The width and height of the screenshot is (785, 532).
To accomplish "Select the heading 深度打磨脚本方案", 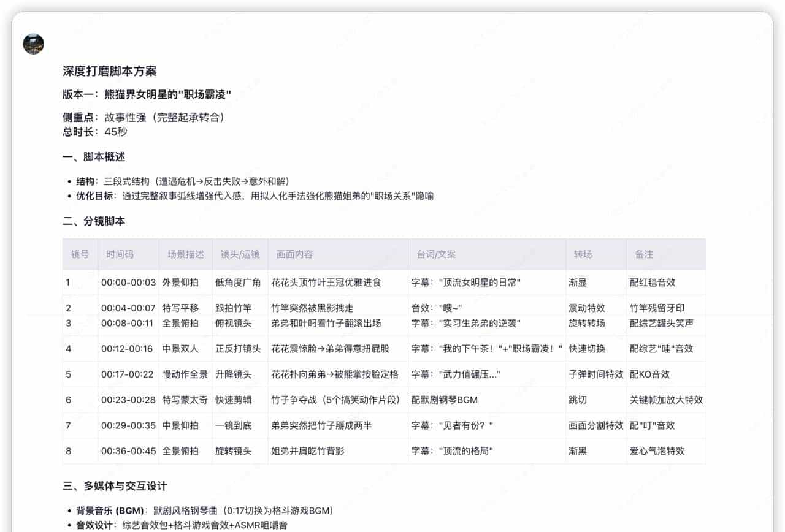I will pos(109,70).
